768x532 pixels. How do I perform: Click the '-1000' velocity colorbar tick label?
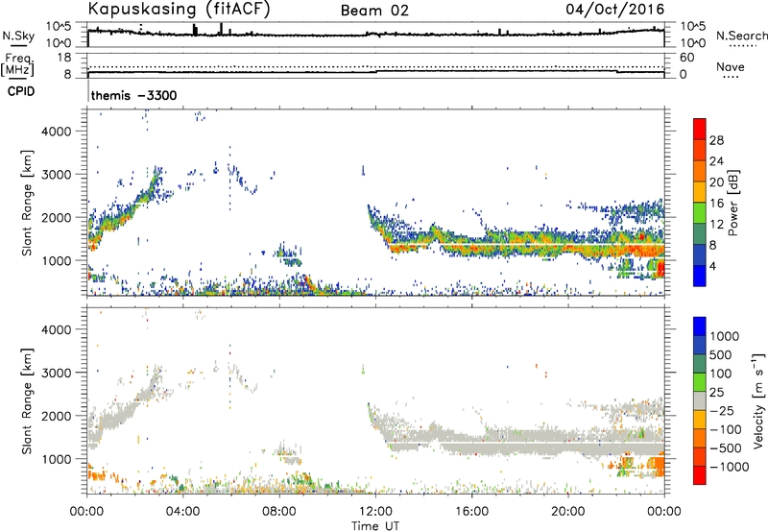[x=729, y=467]
